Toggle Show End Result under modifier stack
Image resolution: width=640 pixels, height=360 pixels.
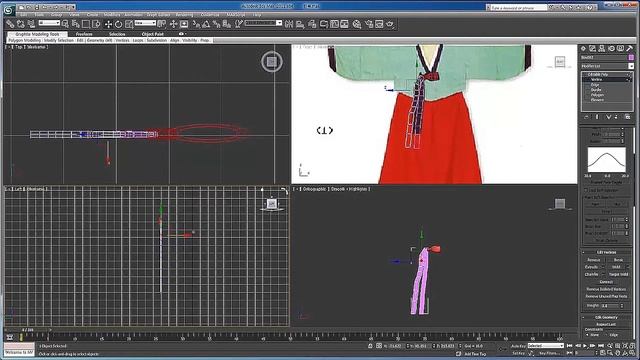pos(597,117)
